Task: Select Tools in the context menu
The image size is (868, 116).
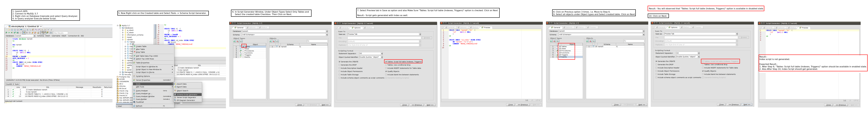Action: [x=153, y=84]
